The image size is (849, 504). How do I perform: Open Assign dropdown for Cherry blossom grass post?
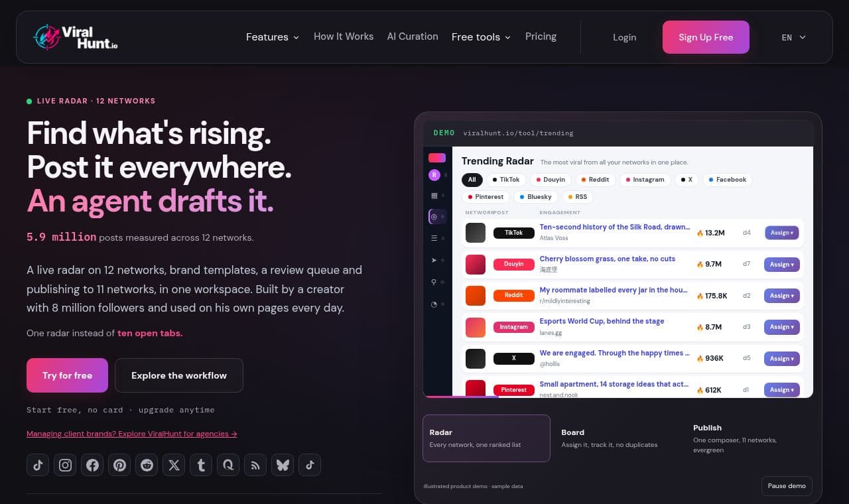[x=782, y=265]
